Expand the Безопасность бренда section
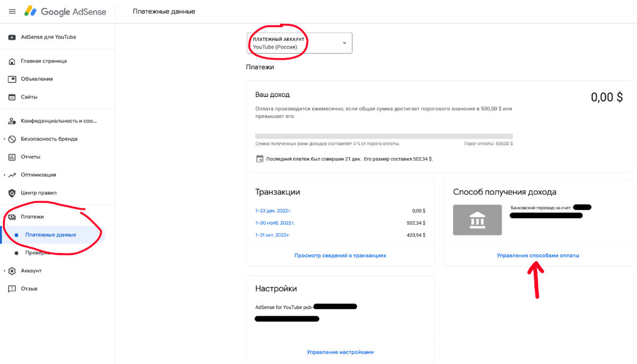The image size is (637, 364). click(4, 139)
